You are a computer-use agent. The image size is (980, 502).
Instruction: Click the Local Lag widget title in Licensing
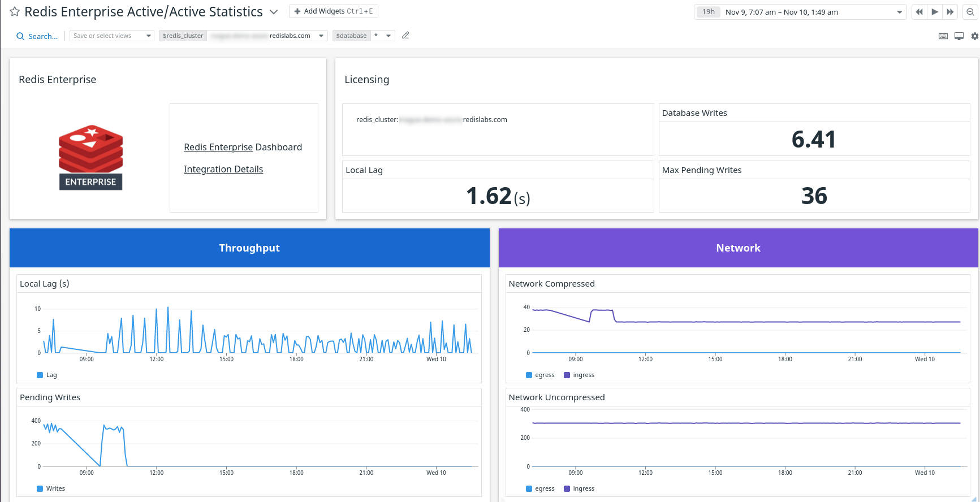tap(364, 170)
